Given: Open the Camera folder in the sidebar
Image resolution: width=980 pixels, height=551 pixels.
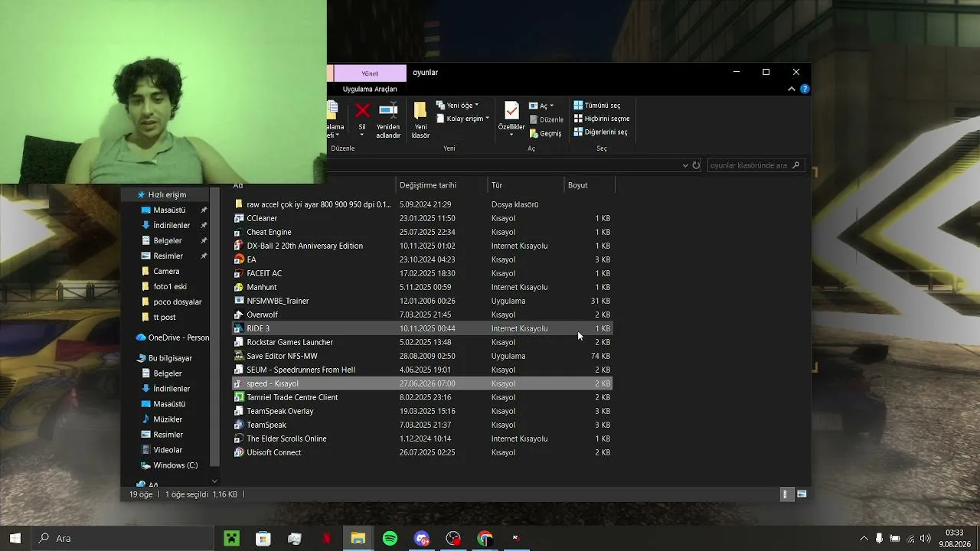Looking at the screenshot, I should pos(166,271).
